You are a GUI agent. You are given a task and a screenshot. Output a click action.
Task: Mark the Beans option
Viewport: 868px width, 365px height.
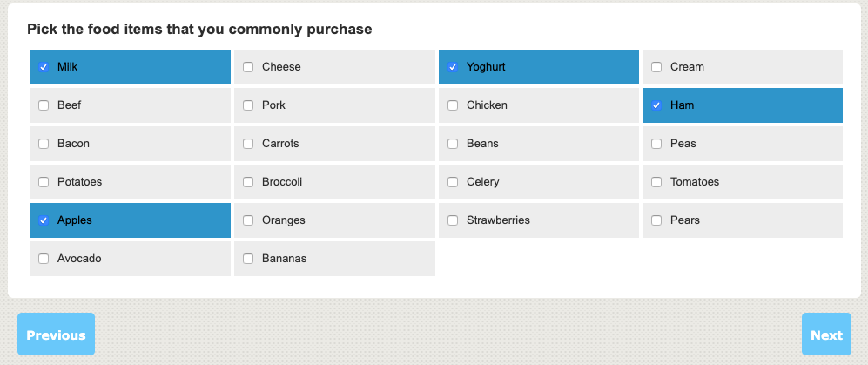pyautogui.click(x=453, y=144)
